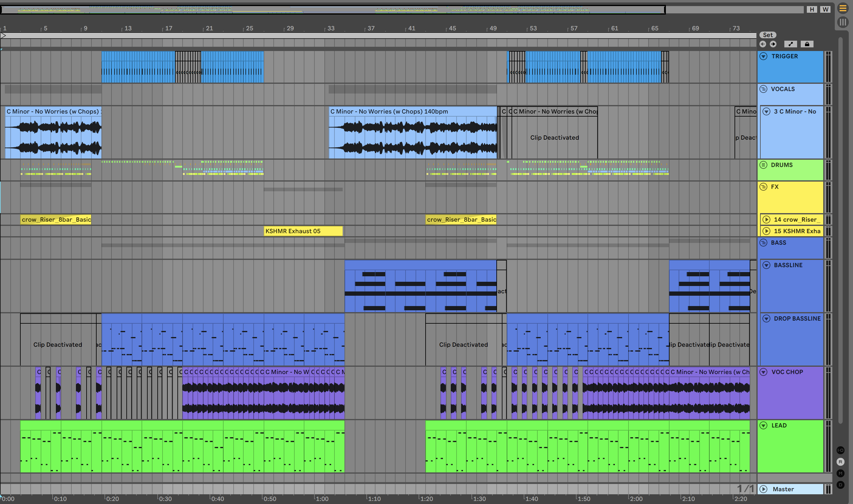Collapse the DROP BASSLINE track

pyautogui.click(x=766, y=318)
